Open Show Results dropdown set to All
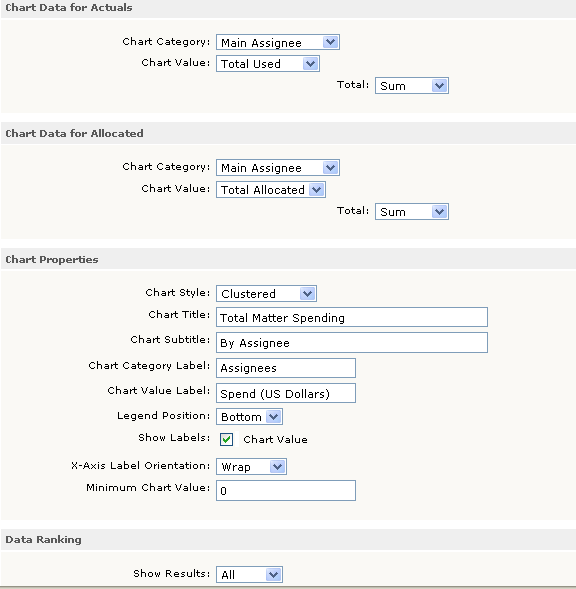 tap(249, 574)
